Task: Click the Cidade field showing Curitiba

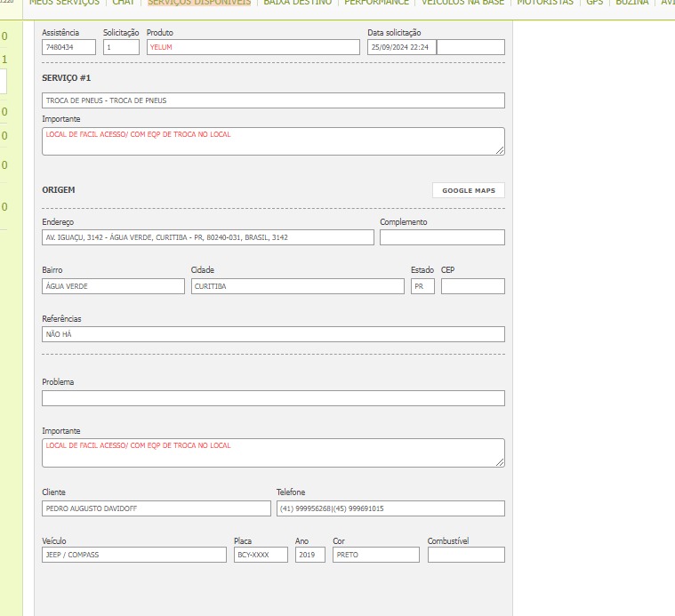Action: point(297,286)
